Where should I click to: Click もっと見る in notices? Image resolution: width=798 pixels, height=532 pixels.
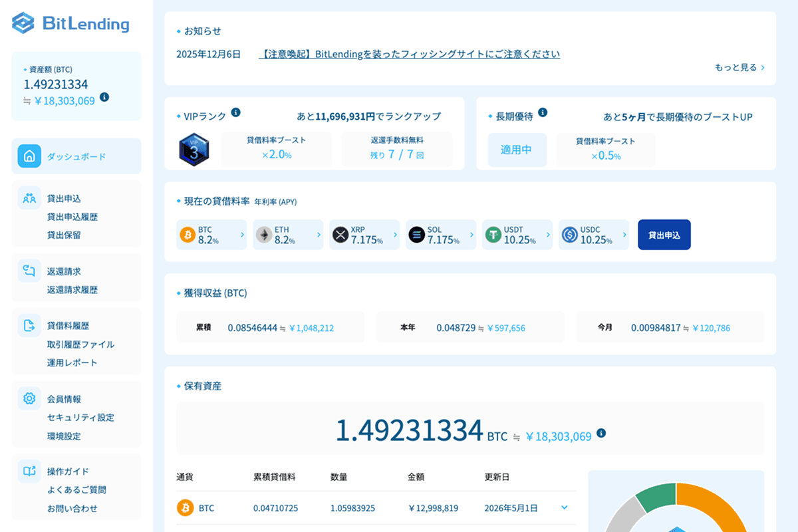click(x=739, y=67)
